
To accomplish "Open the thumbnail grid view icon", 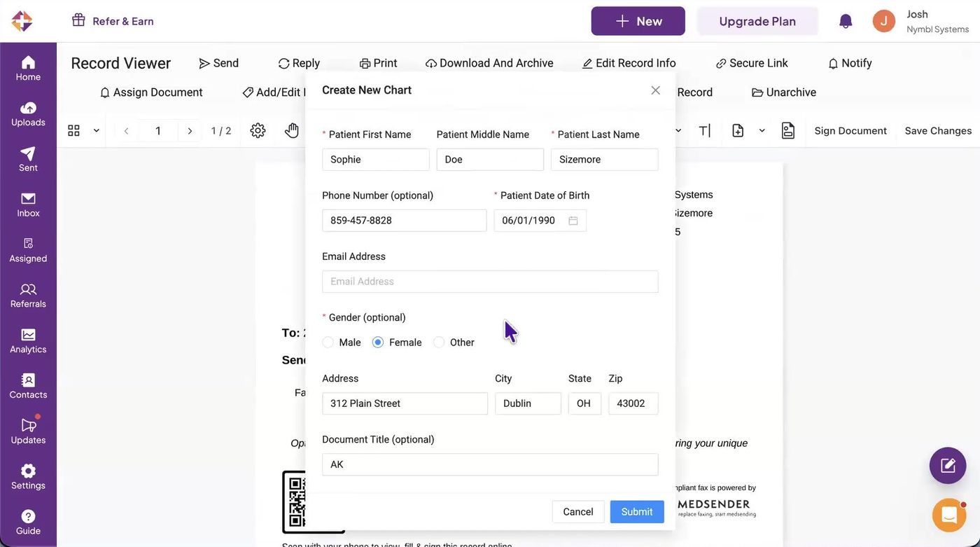I will [x=73, y=130].
